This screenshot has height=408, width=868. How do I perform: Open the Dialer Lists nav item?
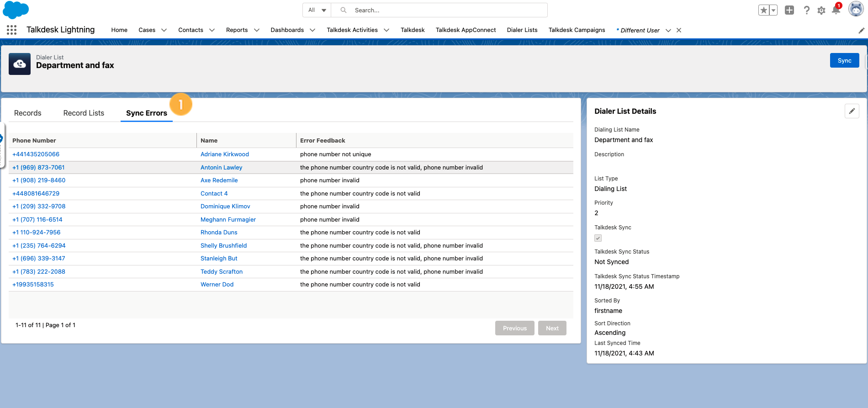pyautogui.click(x=522, y=30)
